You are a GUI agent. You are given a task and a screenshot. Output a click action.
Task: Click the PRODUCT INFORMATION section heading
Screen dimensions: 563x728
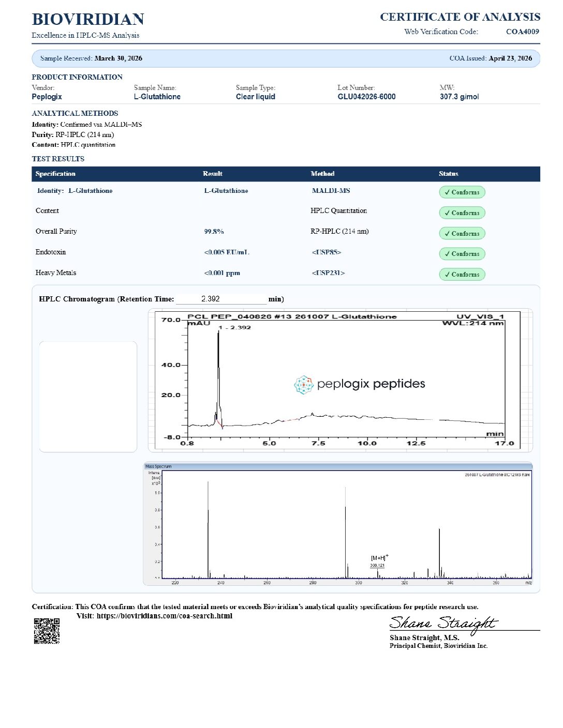pos(77,77)
